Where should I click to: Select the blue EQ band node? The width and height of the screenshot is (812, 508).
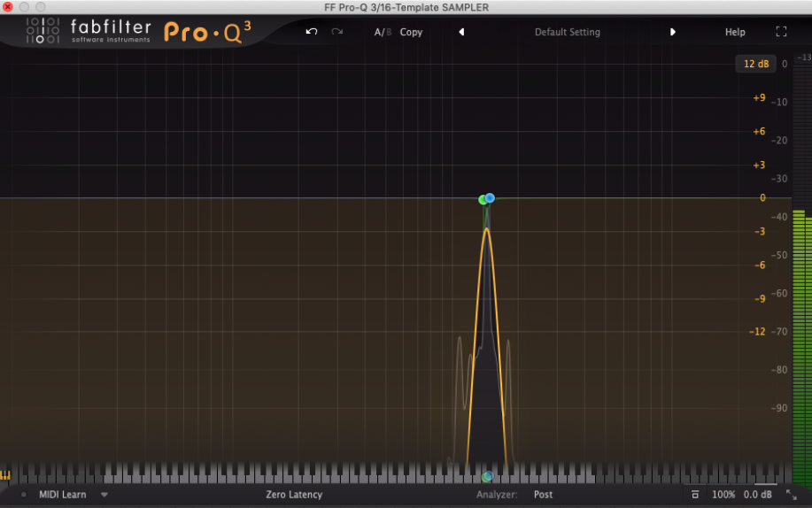pos(490,198)
